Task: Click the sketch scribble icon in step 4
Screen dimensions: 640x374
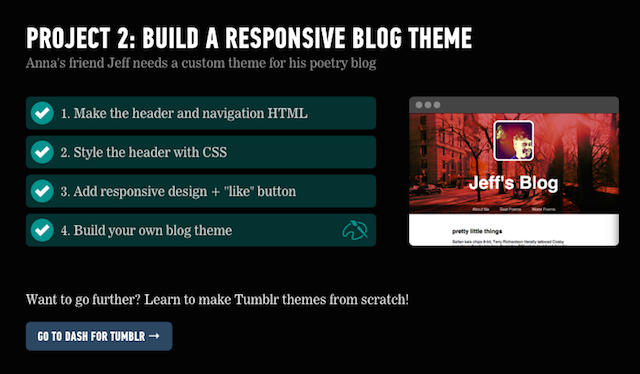Action: tap(355, 230)
